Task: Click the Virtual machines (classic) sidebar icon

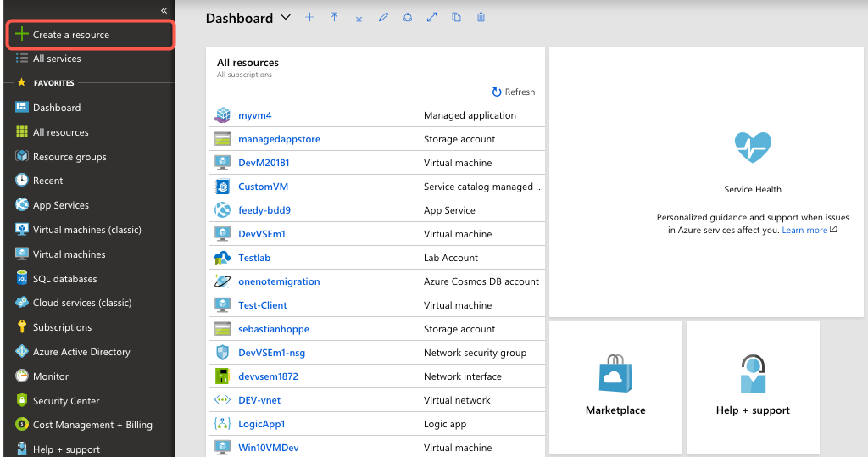Action: 21,229
